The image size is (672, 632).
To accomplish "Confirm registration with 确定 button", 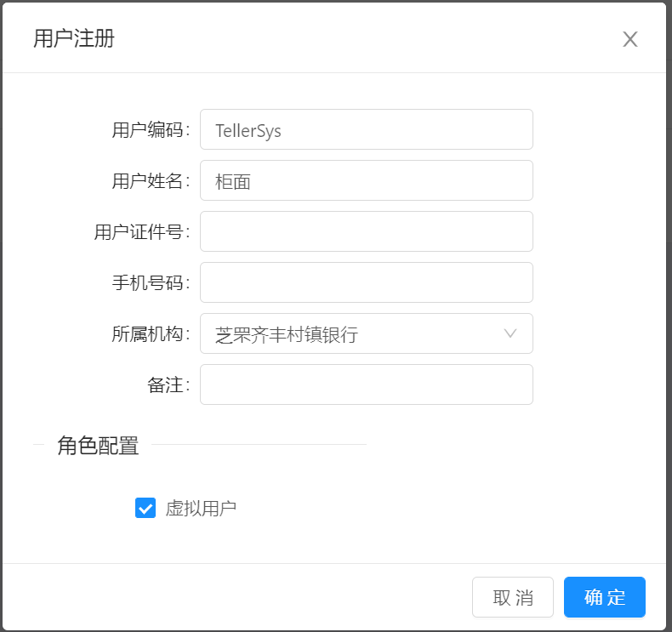I will (604, 597).
